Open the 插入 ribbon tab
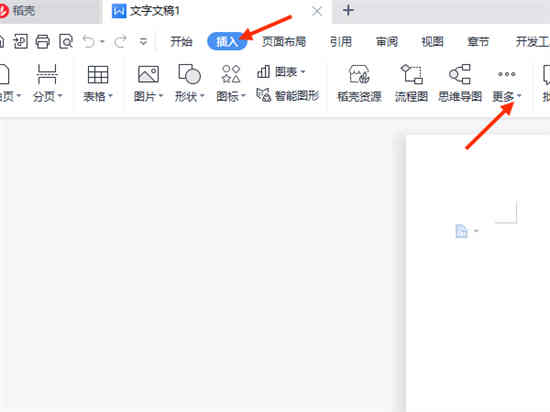Screen dimensions: 550x412 227,41
